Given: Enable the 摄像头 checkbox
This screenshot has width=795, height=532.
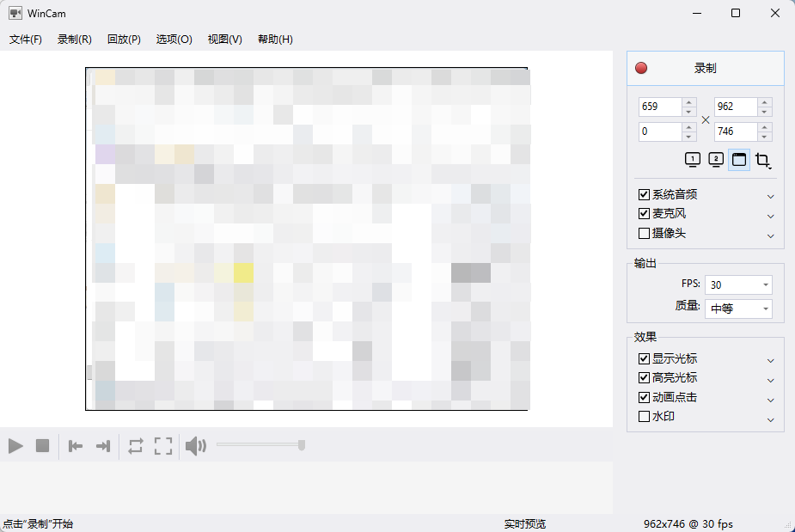Looking at the screenshot, I should [644, 233].
